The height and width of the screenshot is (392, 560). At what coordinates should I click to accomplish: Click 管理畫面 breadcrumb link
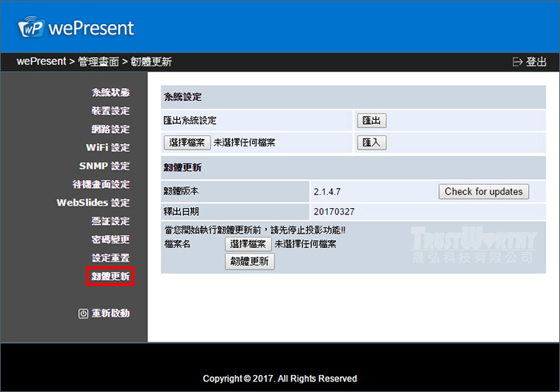pos(98,62)
